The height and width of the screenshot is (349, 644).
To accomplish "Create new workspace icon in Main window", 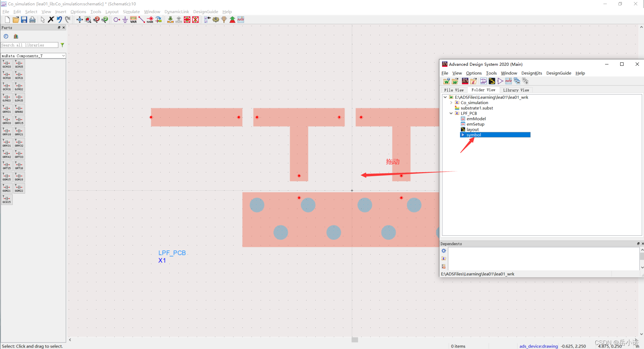I will tap(446, 81).
